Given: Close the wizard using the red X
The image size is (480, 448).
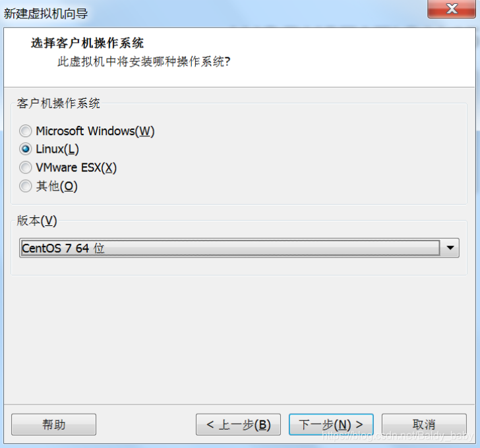Looking at the screenshot, I should pos(452,9).
